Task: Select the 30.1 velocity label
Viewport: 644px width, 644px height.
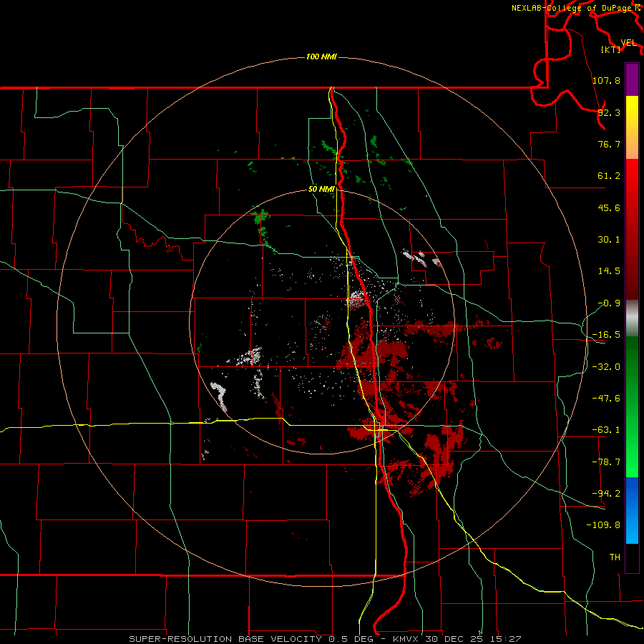Action: pos(609,240)
